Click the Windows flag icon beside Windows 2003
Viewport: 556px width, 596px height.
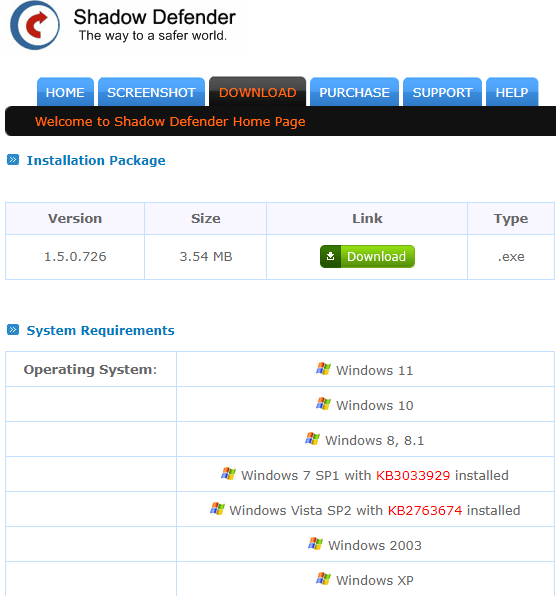coord(315,544)
